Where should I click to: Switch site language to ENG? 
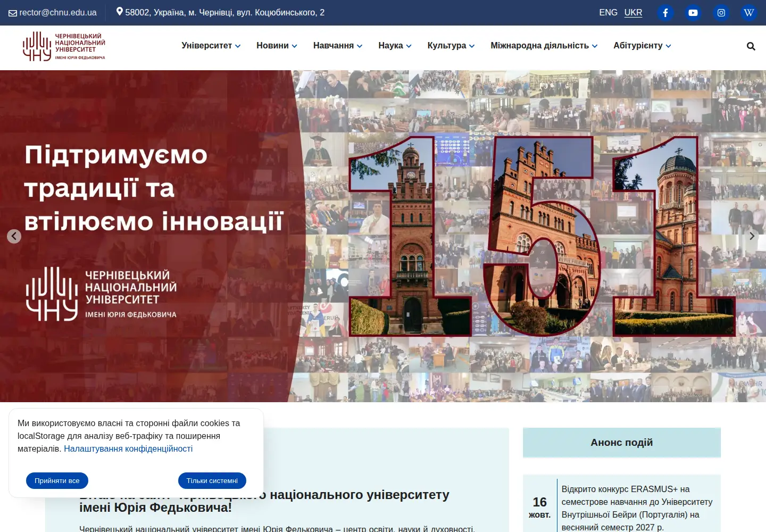[608, 12]
